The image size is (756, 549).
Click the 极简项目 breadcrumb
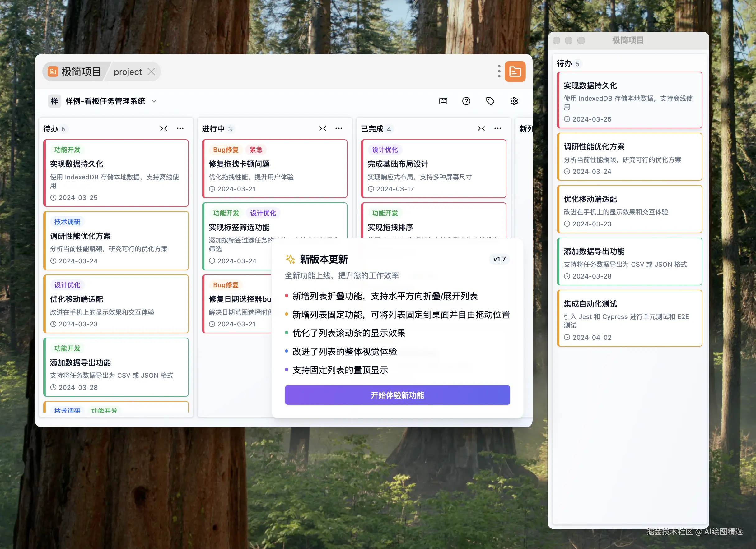[81, 71]
